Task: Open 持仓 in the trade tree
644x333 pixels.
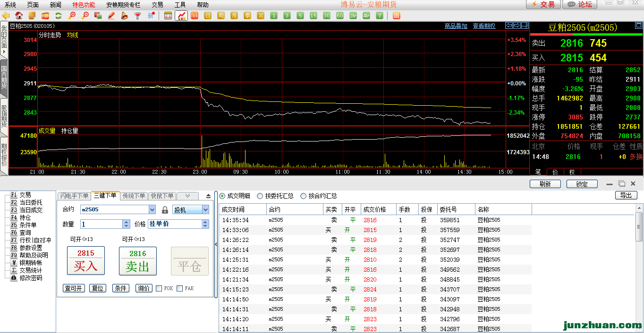Action: pyautogui.click(x=25, y=217)
